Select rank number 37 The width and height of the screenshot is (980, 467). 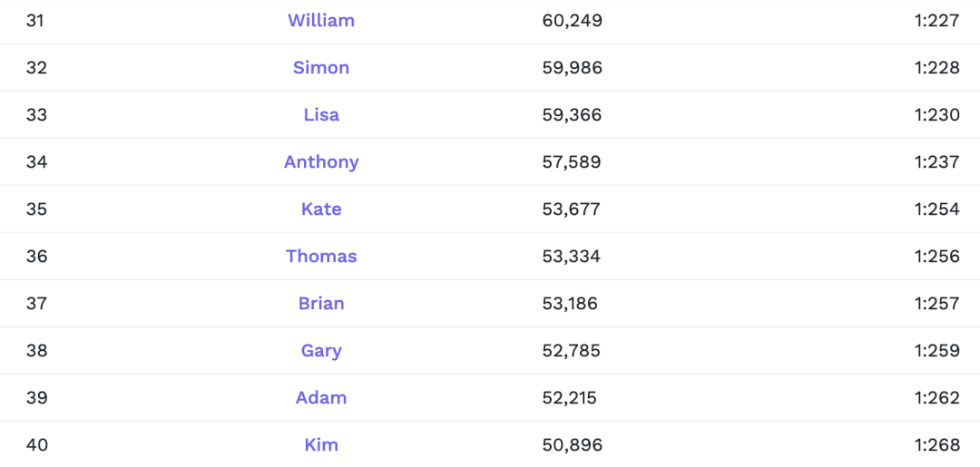click(36, 303)
